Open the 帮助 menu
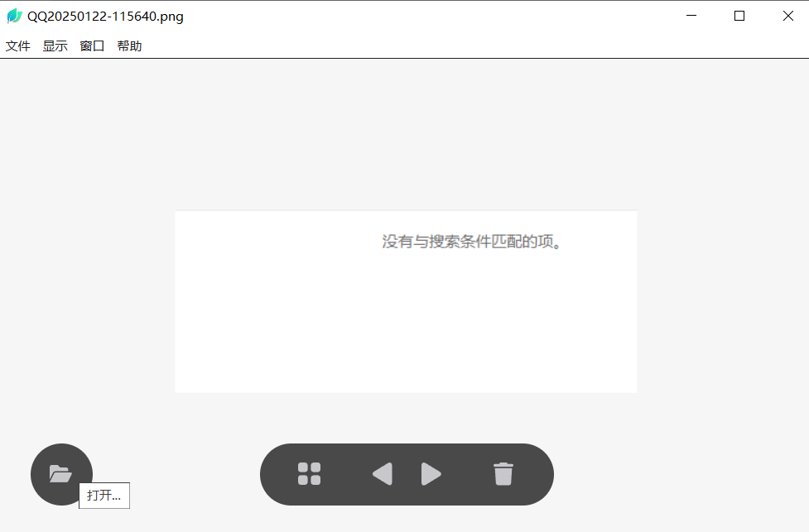Viewport: 809px width, 532px height. [x=129, y=46]
